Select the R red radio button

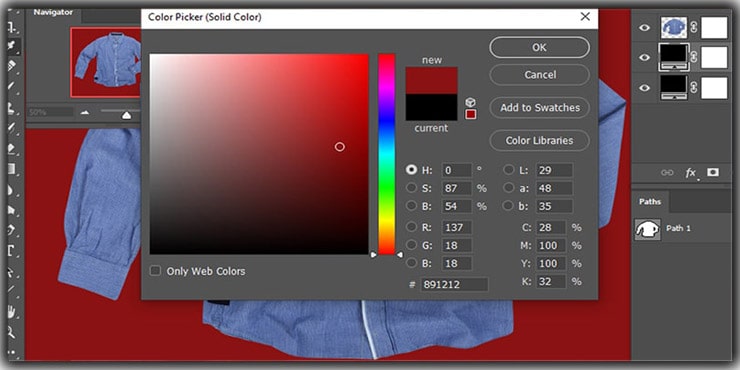point(412,227)
